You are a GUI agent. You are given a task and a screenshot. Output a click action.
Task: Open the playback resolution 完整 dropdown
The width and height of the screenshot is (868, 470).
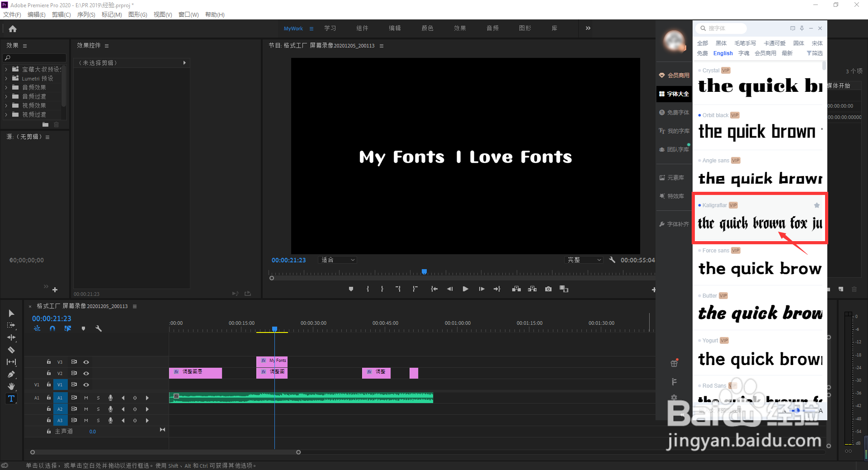(584, 260)
